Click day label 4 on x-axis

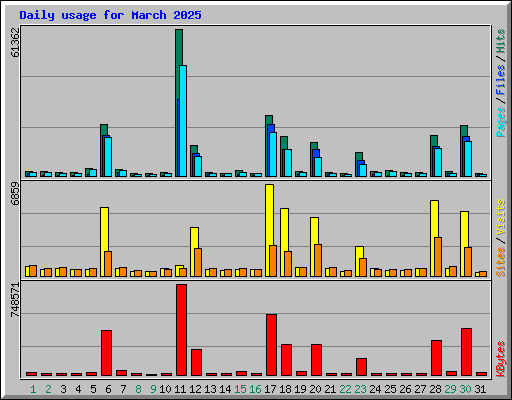coord(78,389)
